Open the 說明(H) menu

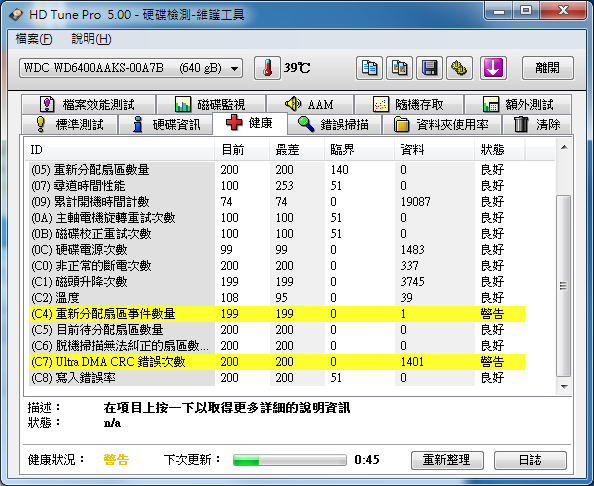click(x=91, y=39)
